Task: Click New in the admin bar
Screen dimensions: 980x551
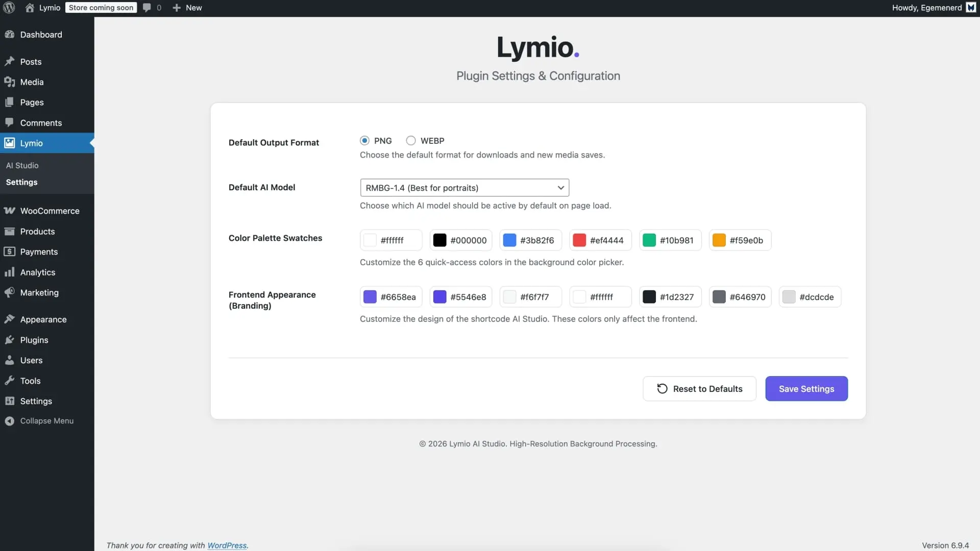Action: pyautogui.click(x=193, y=8)
